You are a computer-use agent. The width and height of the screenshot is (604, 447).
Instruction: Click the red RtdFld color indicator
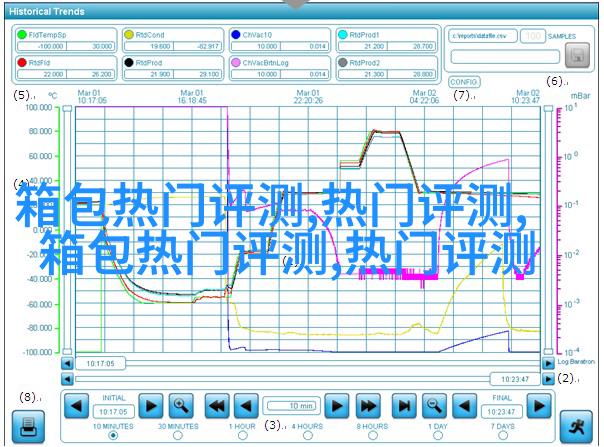click(22, 62)
